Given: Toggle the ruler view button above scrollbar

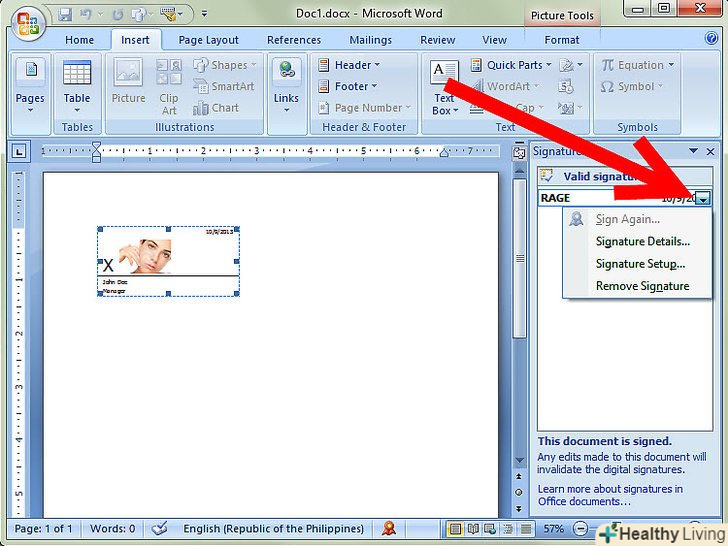Looking at the screenshot, I should [519, 153].
